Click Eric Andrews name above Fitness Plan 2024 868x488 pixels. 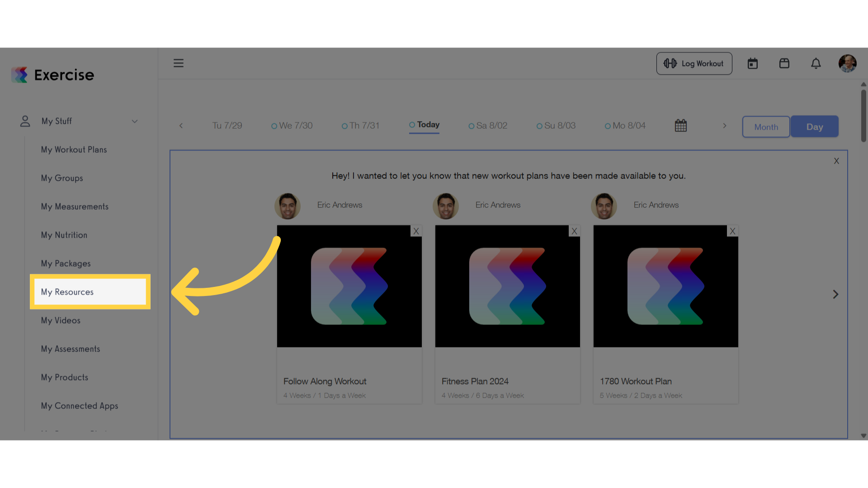498,205
